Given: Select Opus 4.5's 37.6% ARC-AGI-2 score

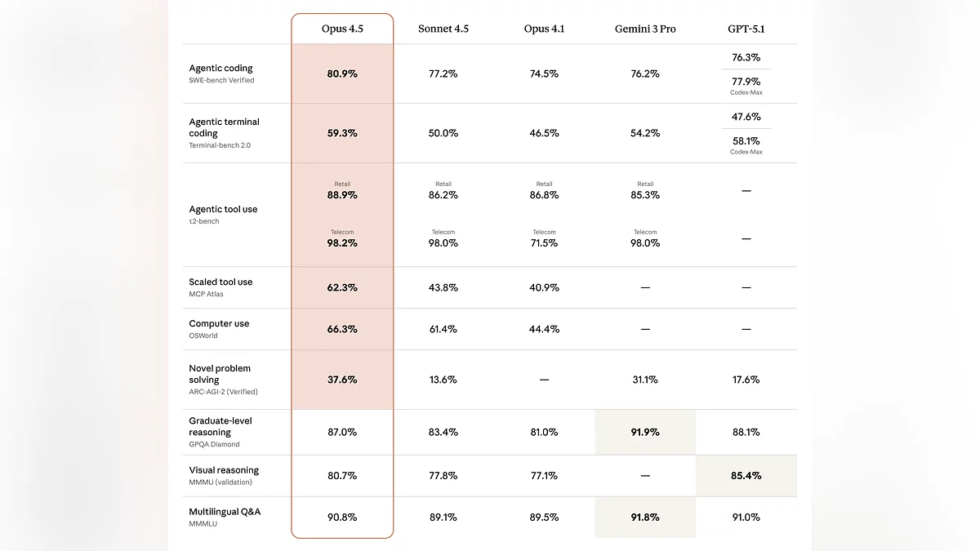Looking at the screenshot, I should pos(342,380).
